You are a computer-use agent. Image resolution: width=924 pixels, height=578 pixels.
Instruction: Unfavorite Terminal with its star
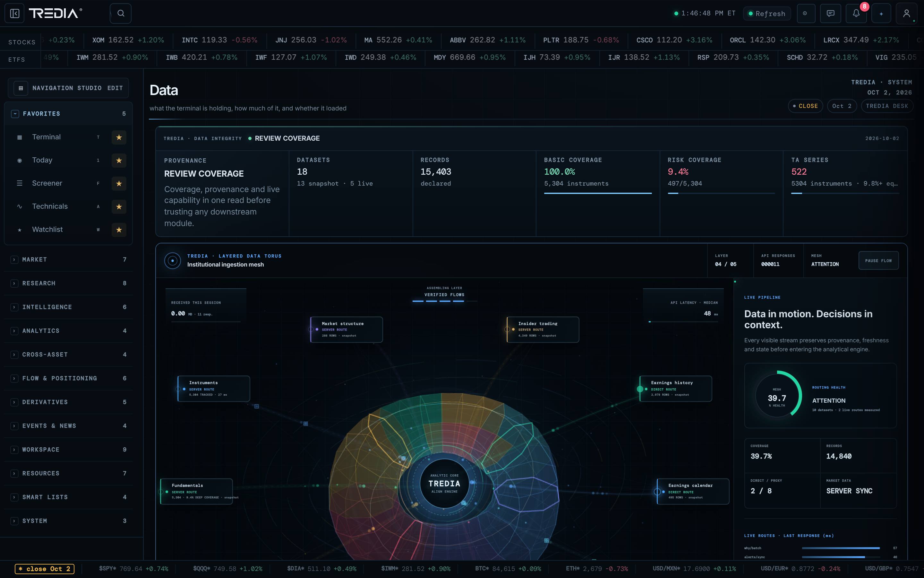click(119, 137)
